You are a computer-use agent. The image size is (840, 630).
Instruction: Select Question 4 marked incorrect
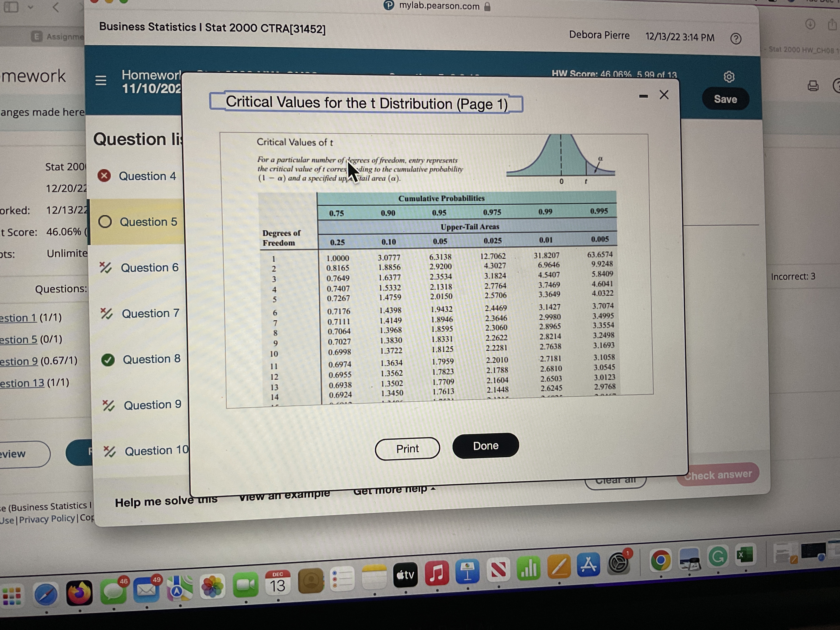point(147,176)
